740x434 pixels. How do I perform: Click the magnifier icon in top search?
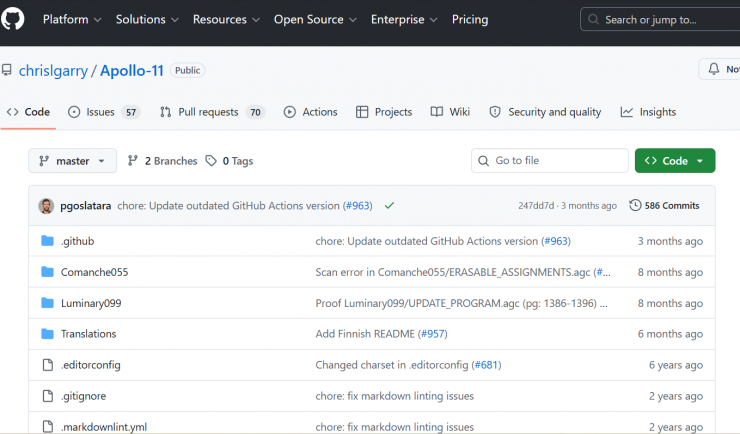point(593,19)
